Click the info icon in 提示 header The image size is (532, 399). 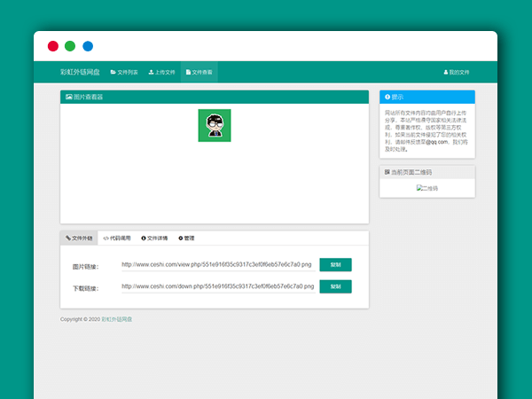(387, 97)
